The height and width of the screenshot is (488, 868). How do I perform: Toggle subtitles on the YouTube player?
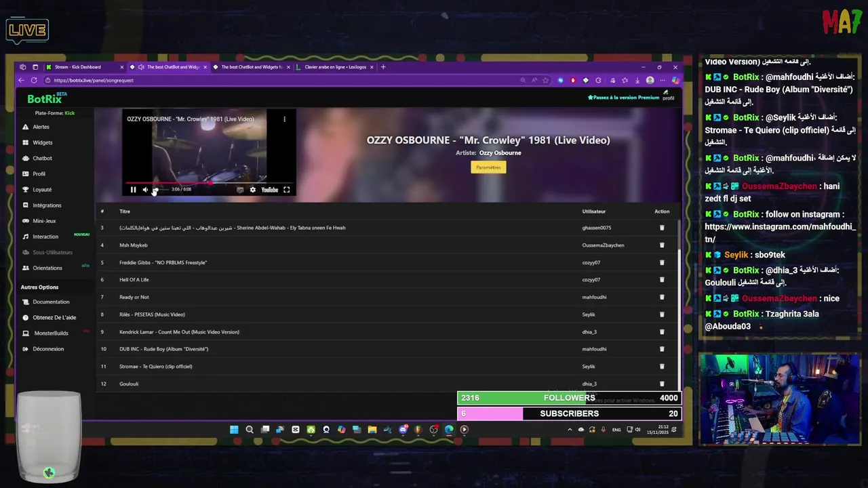point(240,190)
